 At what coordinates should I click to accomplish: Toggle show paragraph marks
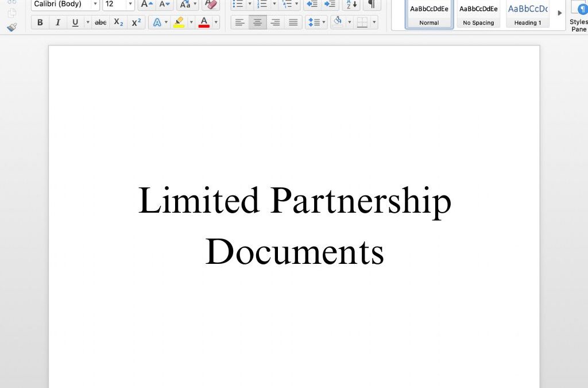[x=372, y=4]
